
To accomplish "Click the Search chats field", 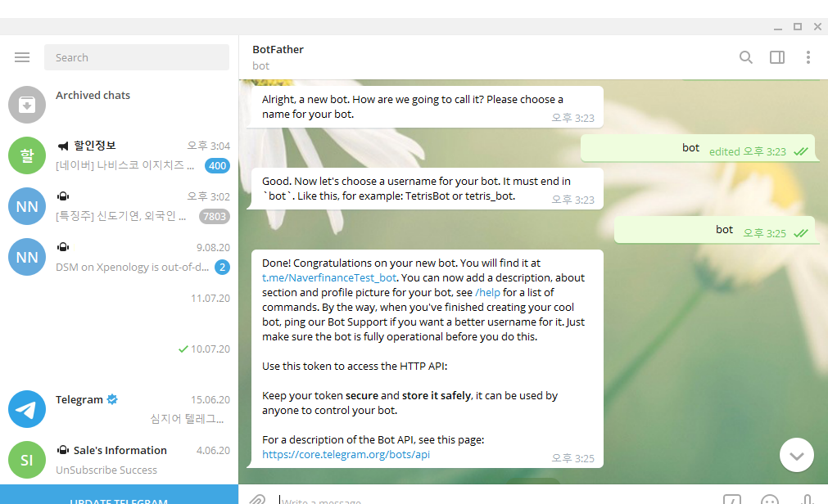I will click(x=137, y=57).
